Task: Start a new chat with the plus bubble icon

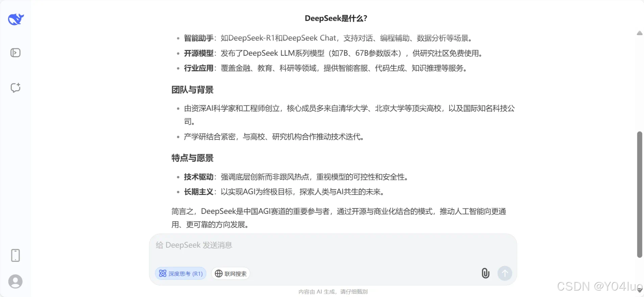Action: pyautogui.click(x=16, y=88)
